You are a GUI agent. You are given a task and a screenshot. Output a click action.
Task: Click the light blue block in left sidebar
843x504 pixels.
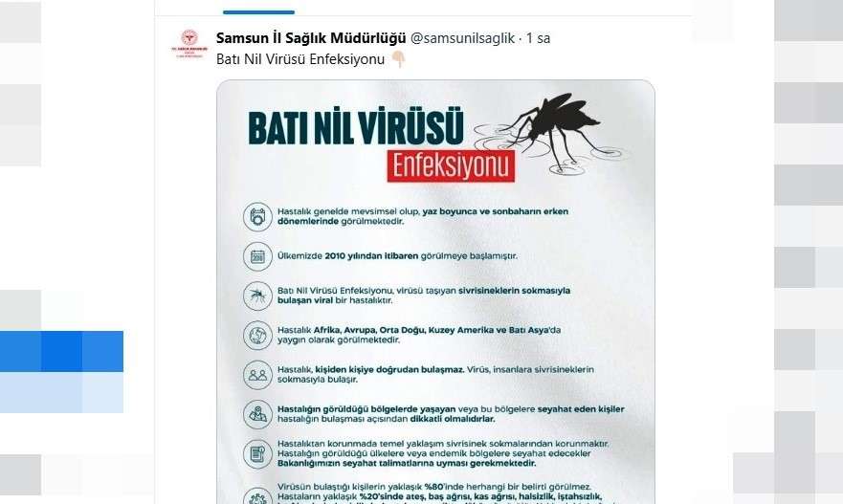tap(61, 392)
